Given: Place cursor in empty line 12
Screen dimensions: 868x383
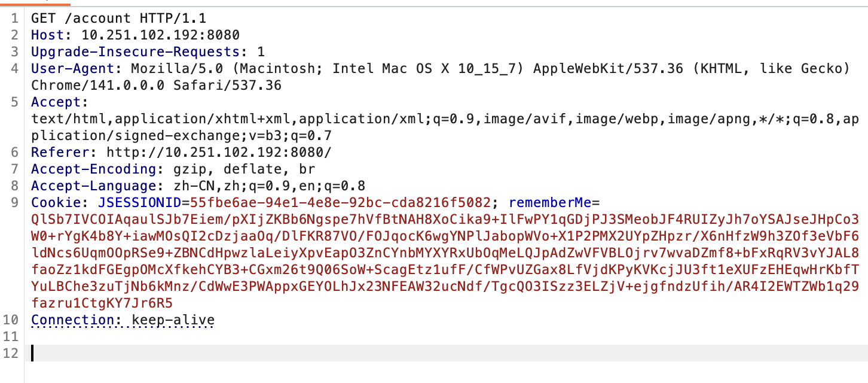Looking at the screenshot, I should [x=418, y=354].
